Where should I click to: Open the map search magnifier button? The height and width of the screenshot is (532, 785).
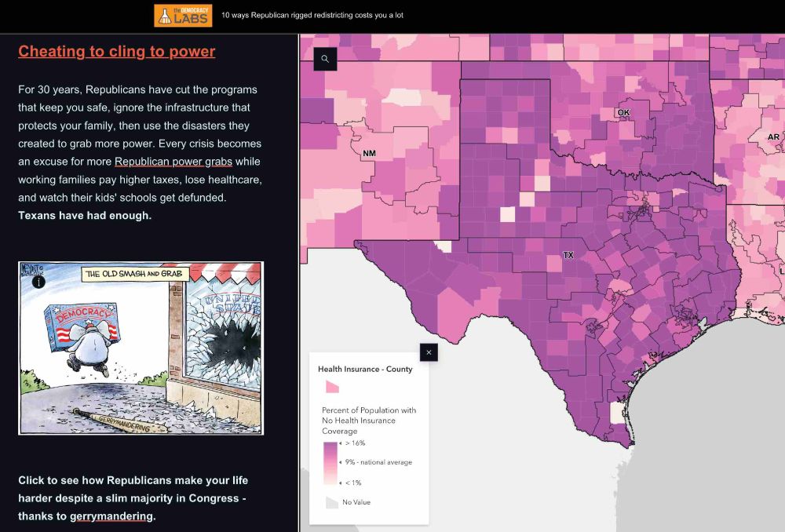pos(325,59)
